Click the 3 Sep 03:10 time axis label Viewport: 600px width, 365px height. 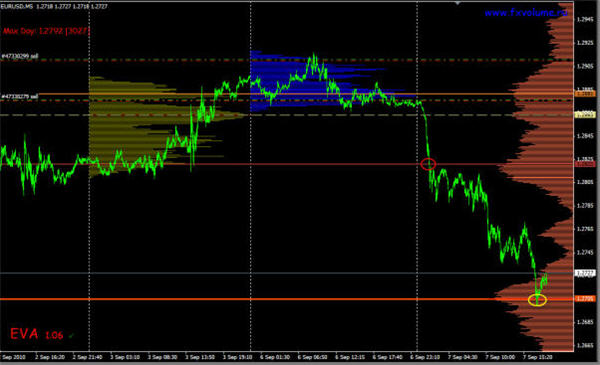click(125, 357)
